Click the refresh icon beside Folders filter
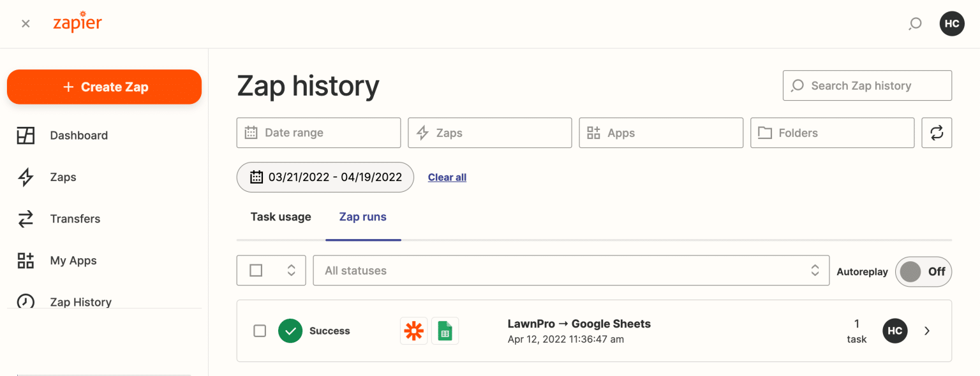This screenshot has width=980, height=376. pyautogui.click(x=936, y=133)
